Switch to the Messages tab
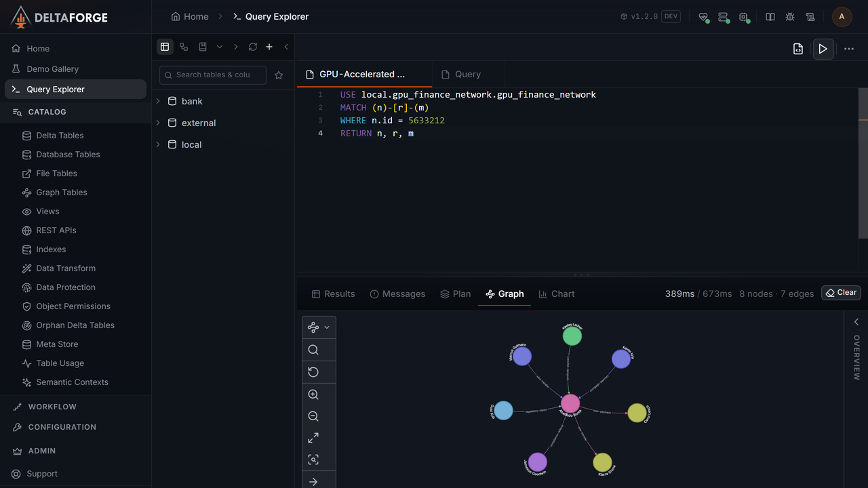This screenshot has width=868, height=488. coord(397,294)
